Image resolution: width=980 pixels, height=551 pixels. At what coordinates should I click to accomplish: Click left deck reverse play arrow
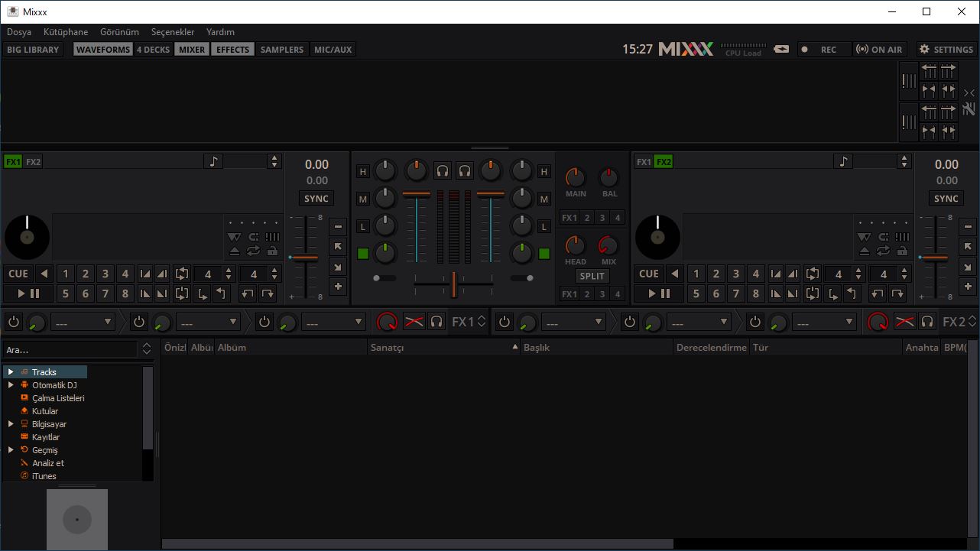[x=44, y=274]
